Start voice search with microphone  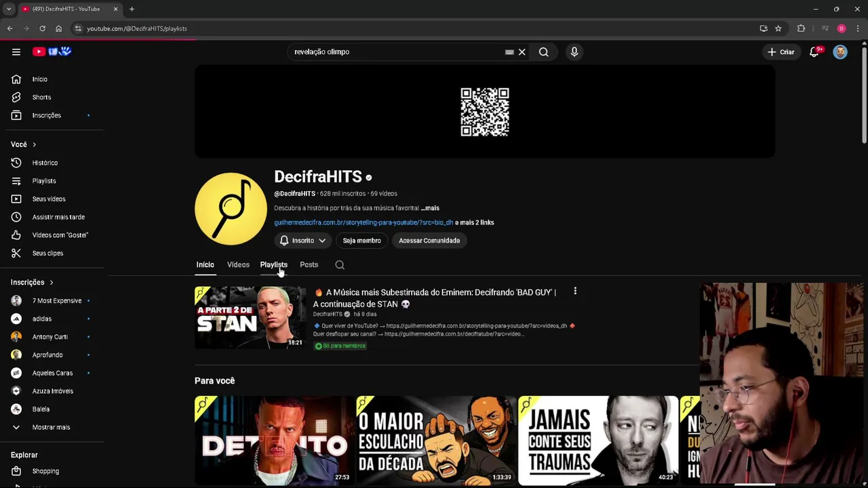(574, 52)
